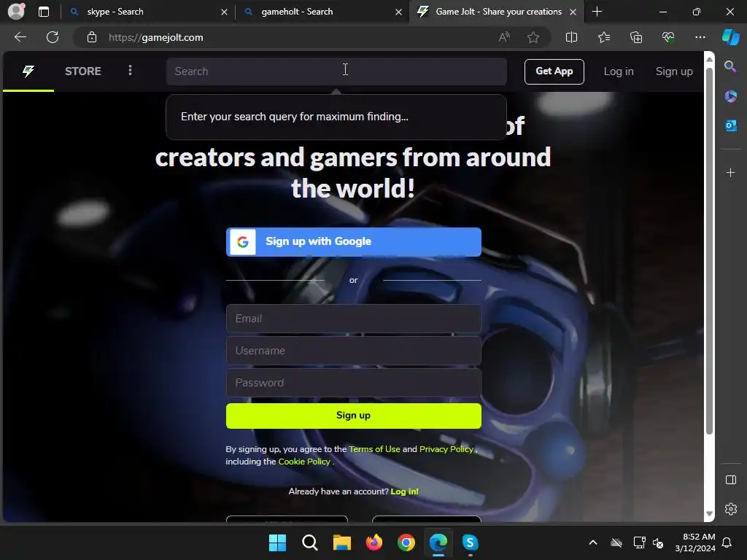The image size is (747, 560).
Task: View site information lock icon
Action: tap(92, 37)
